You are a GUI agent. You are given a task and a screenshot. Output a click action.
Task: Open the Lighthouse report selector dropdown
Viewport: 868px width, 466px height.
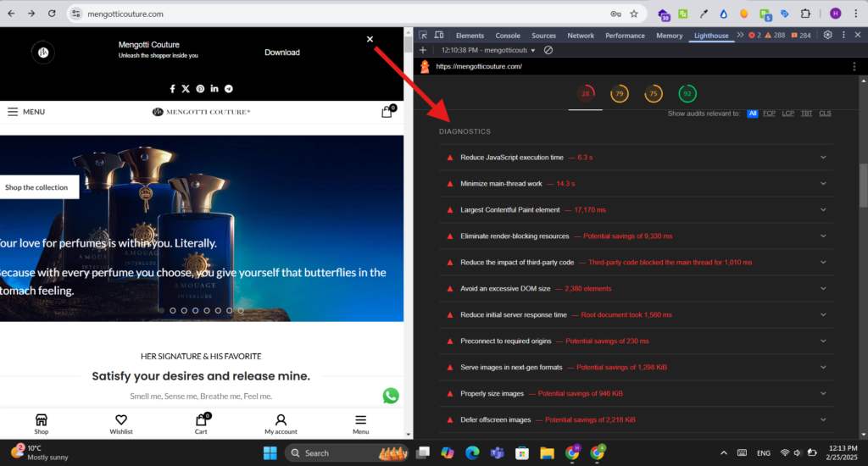pyautogui.click(x=487, y=50)
